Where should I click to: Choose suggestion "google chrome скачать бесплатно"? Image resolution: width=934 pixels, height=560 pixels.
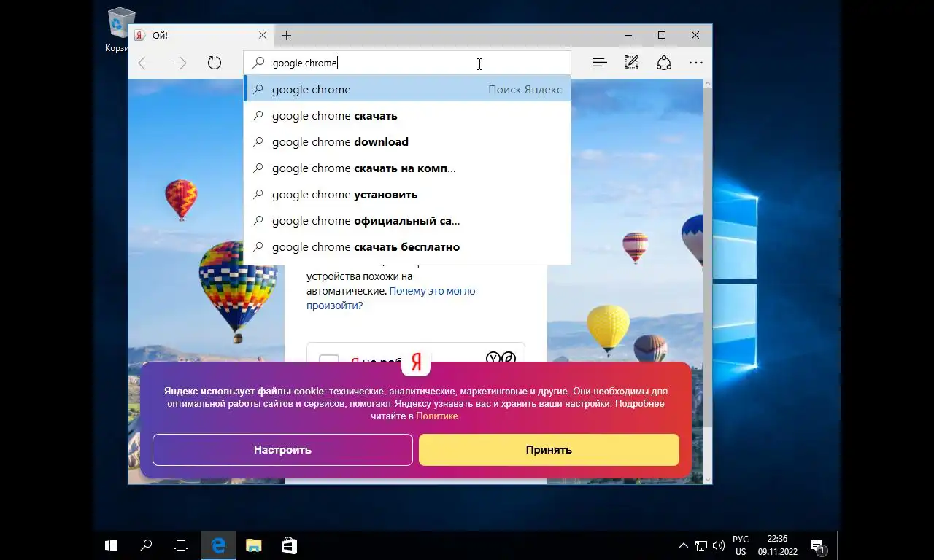click(x=407, y=246)
